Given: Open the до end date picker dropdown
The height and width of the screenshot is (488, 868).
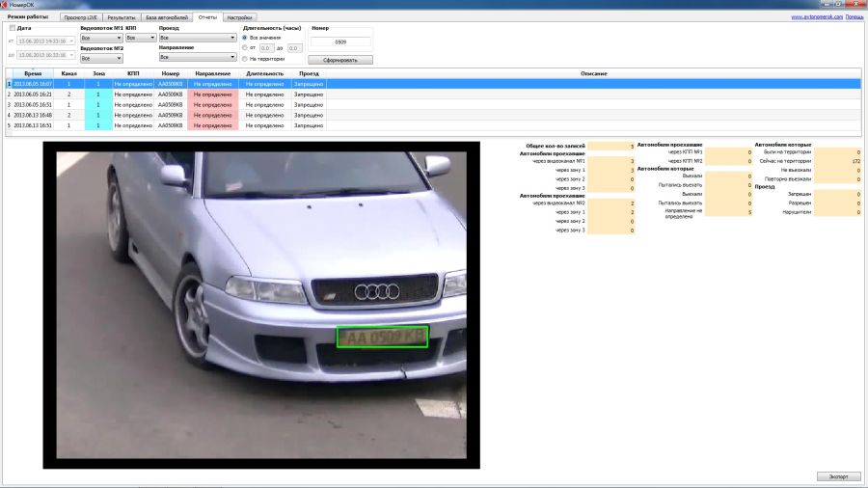Looking at the screenshot, I should click(x=71, y=55).
